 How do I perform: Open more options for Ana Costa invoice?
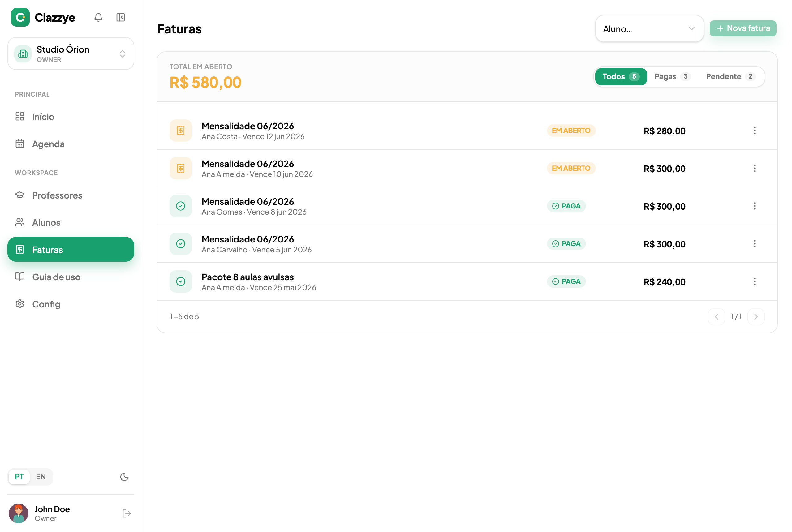click(755, 131)
